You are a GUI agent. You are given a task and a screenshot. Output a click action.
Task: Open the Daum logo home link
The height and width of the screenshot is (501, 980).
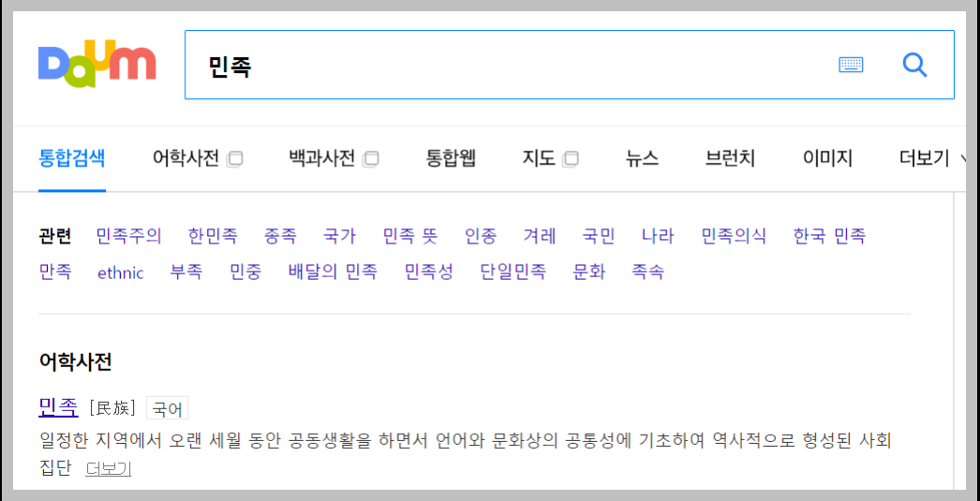point(97,64)
